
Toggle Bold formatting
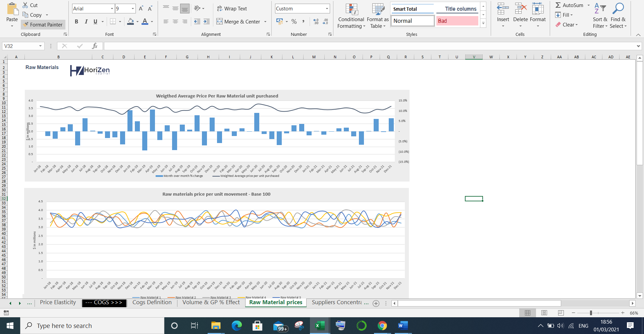point(76,21)
